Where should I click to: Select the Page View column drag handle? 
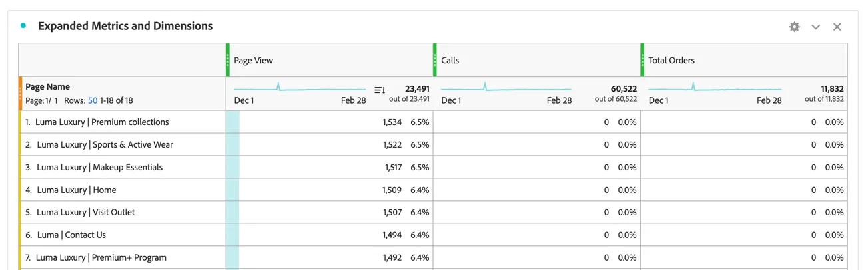tap(228, 60)
